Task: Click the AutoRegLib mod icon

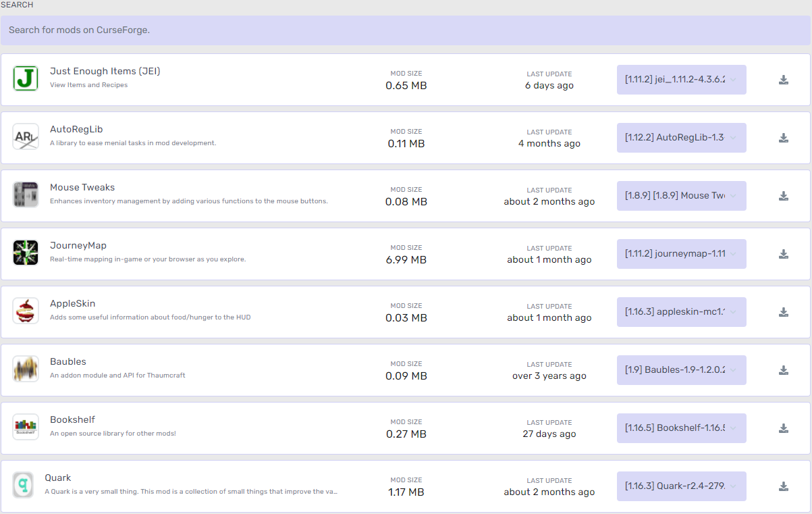Action: pos(26,136)
